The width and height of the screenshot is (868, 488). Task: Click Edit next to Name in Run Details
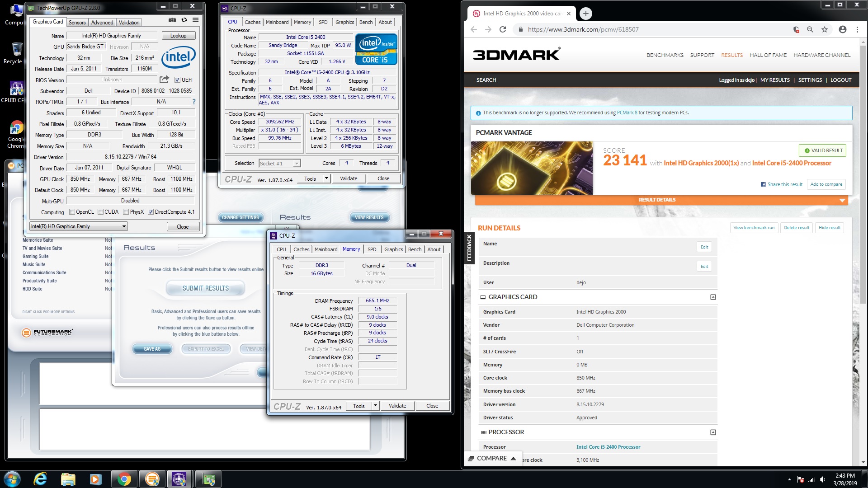(704, 247)
